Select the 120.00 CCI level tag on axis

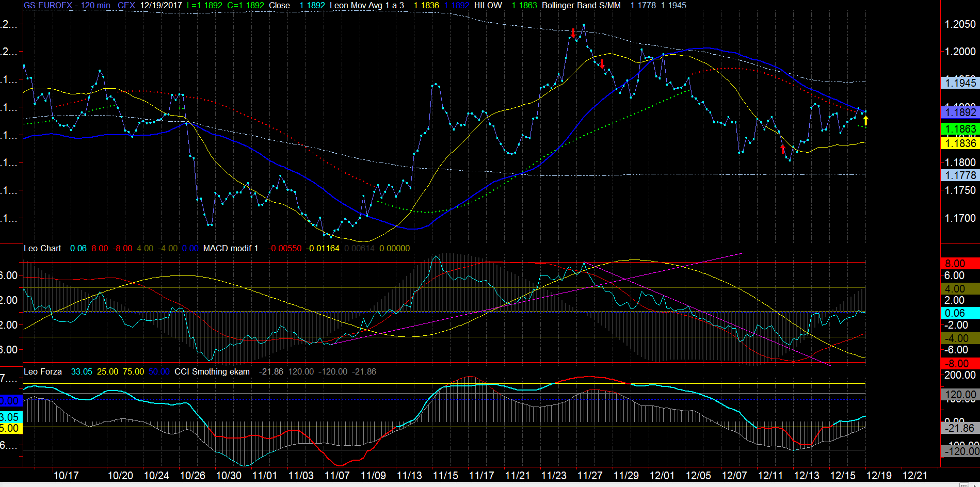(x=960, y=395)
